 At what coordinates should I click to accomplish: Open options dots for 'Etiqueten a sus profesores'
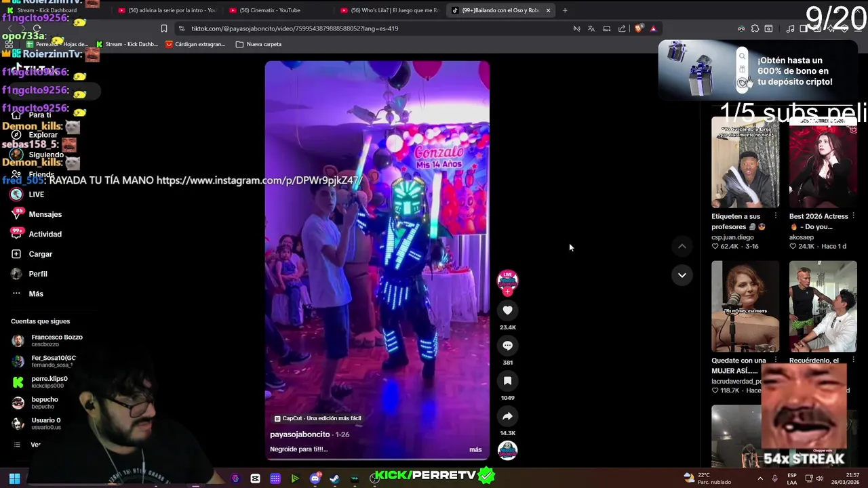tap(776, 216)
